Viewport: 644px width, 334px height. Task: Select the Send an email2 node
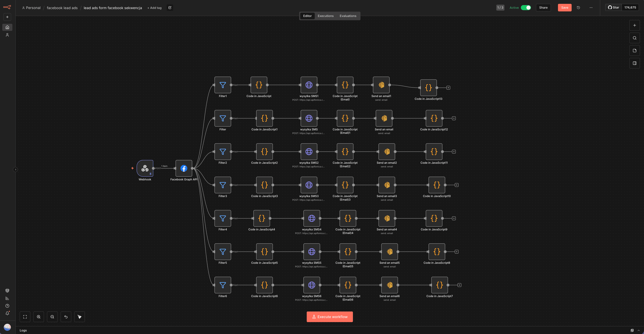coord(387,152)
